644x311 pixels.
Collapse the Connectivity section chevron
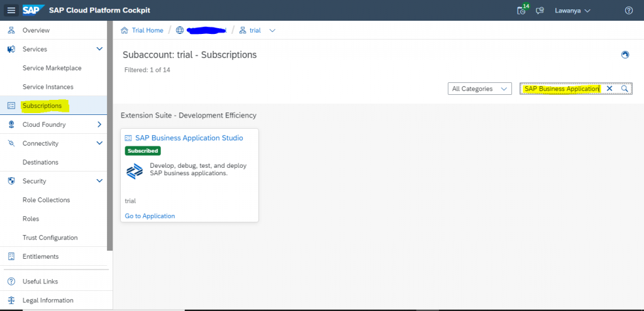pyautogui.click(x=99, y=144)
